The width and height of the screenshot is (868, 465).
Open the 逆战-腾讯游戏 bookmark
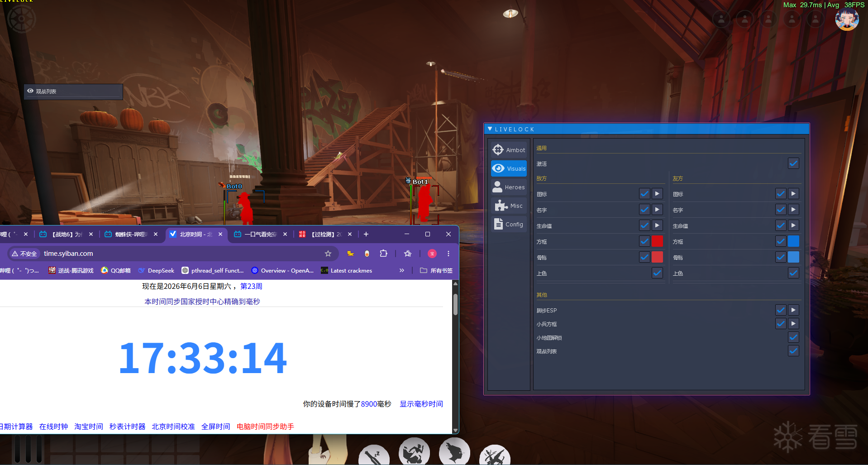coord(71,270)
